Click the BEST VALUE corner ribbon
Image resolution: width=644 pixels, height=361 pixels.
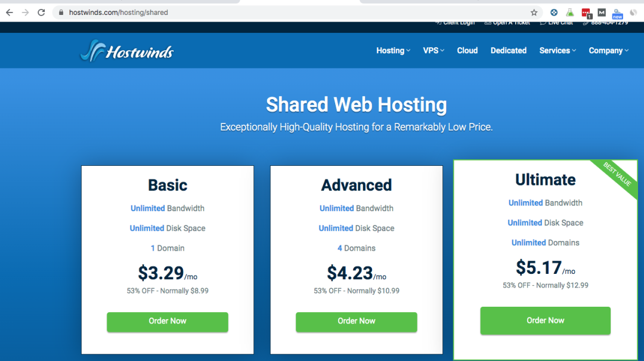[x=618, y=175]
